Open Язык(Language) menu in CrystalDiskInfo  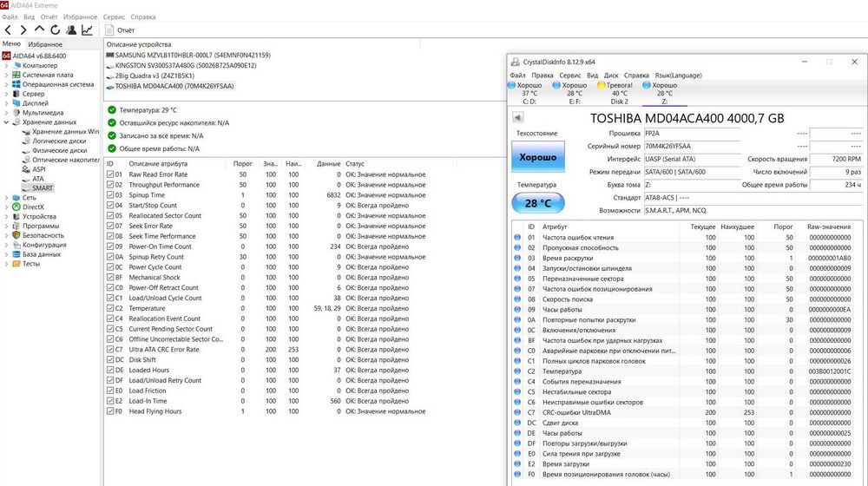click(678, 76)
